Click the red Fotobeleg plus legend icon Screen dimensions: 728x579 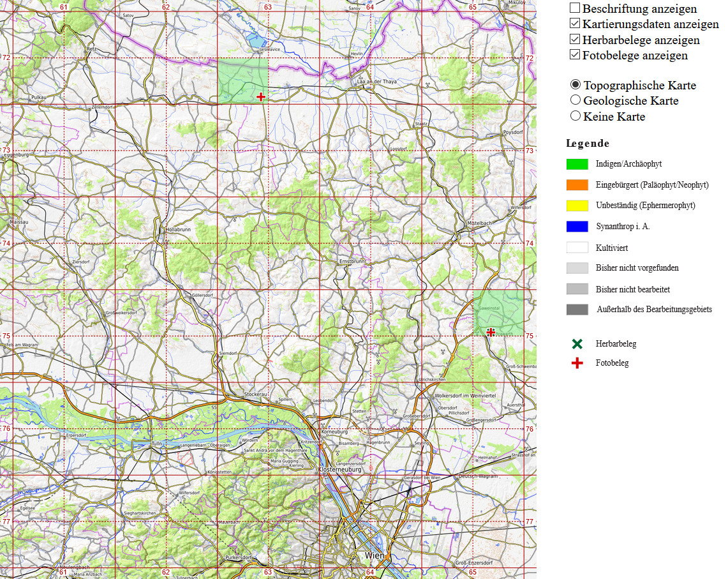pos(577,363)
